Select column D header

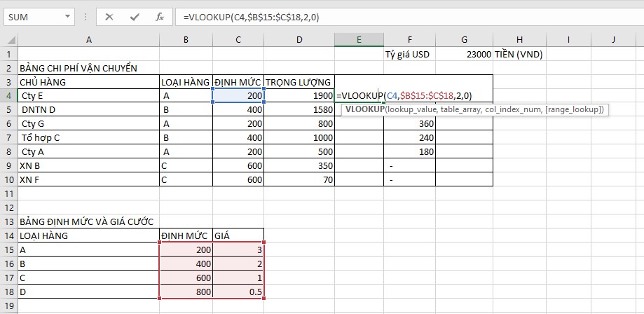click(x=299, y=40)
